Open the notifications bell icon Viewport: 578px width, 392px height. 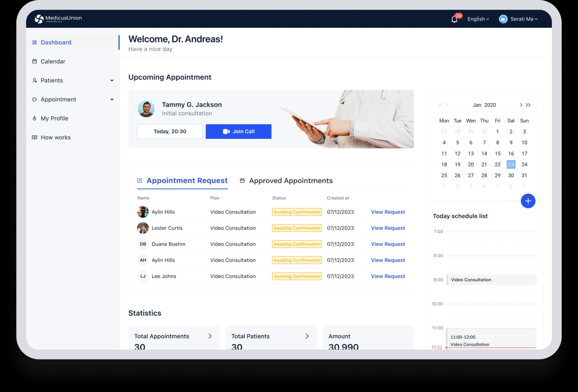pyautogui.click(x=454, y=19)
